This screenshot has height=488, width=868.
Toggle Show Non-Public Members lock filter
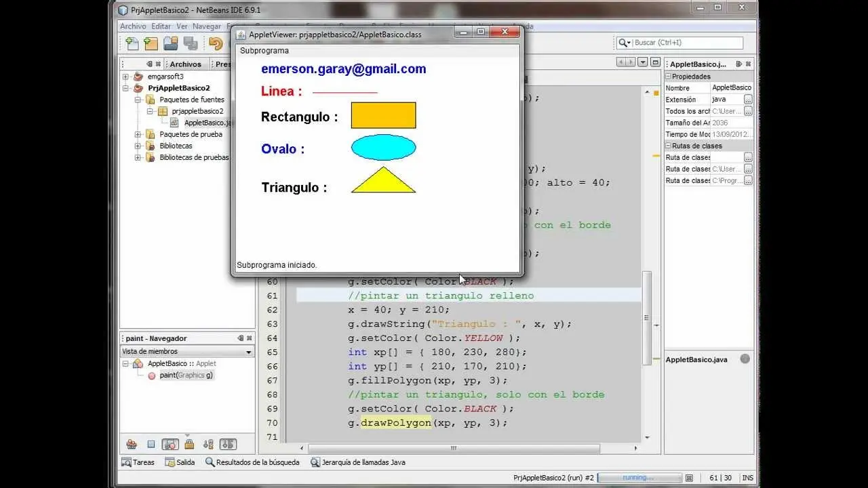[x=189, y=445]
